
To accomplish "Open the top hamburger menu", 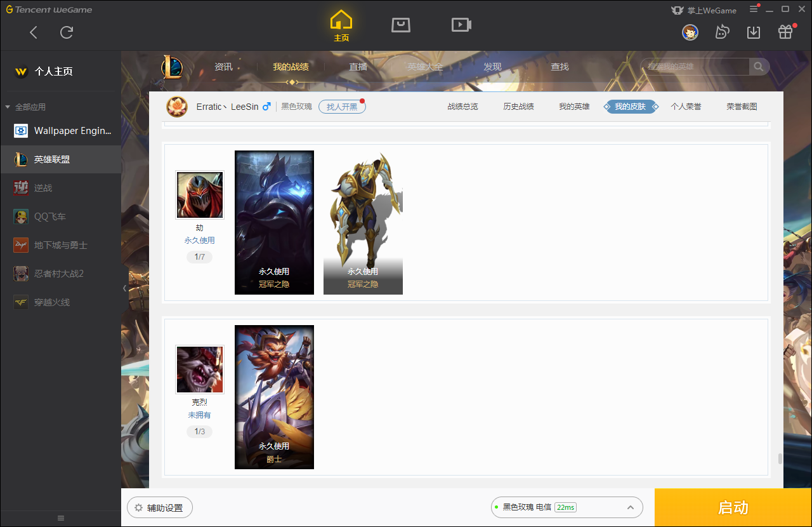I will [754, 9].
